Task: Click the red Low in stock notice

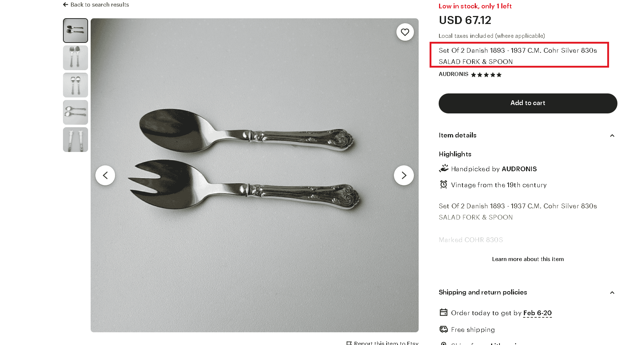Action: coord(475,6)
